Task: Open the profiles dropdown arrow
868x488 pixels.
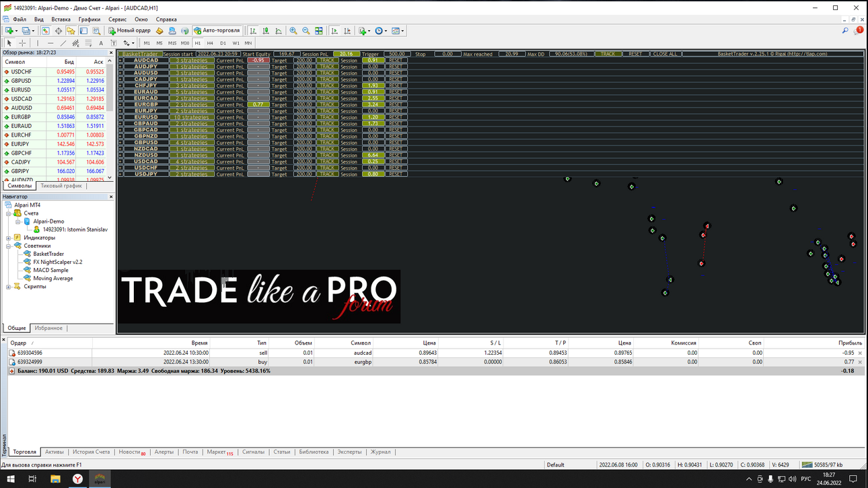Action: tap(33, 30)
